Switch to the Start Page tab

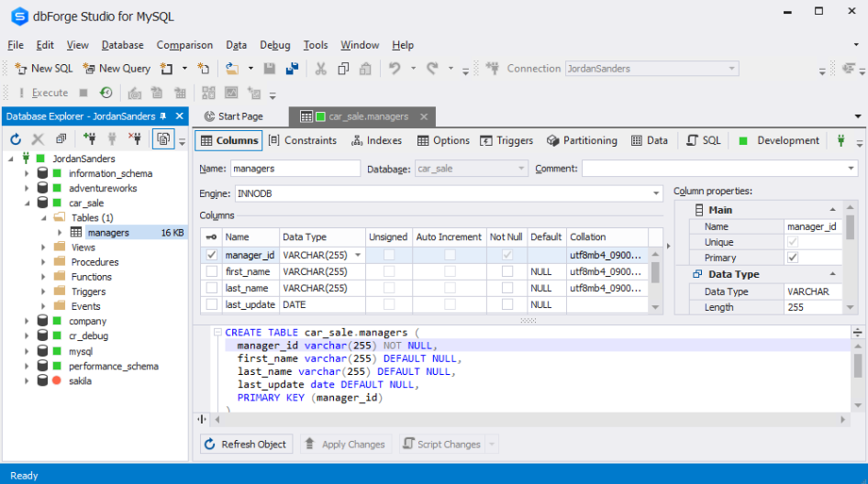coord(234,116)
